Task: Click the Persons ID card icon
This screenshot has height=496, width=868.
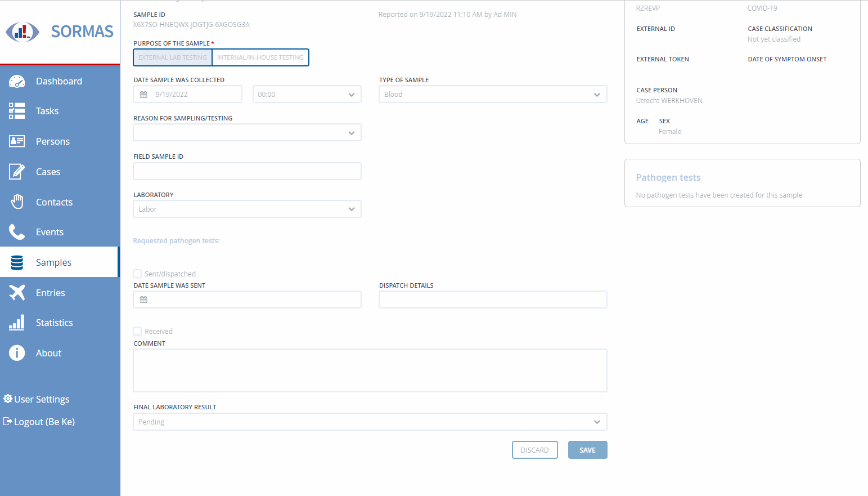Action: click(17, 141)
